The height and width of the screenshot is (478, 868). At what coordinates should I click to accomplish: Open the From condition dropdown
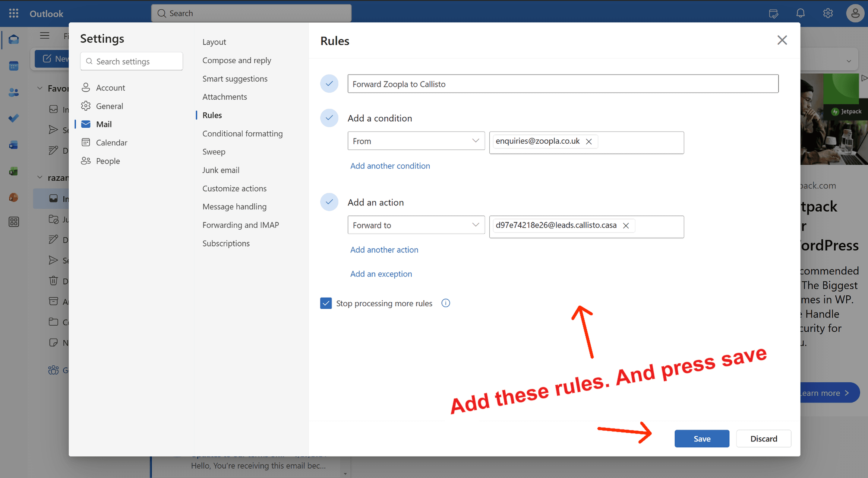point(416,141)
